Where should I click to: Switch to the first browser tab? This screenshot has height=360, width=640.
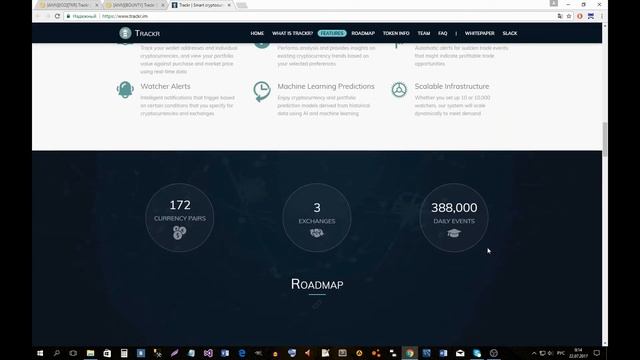coord(67,5)
